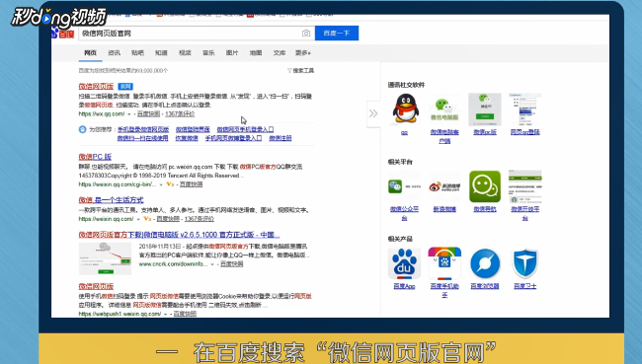
Task: Click recommended link 恢复微信
Action: pyautogui.click(x=187, y=138)
